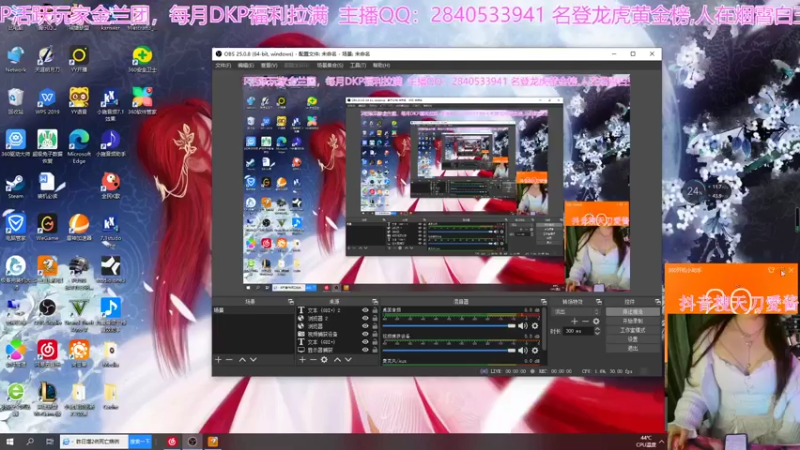The height and width of the screenshot is (450, 800).
Task: Open the first menu in OBS menu bar
Action: click(223, 65)
